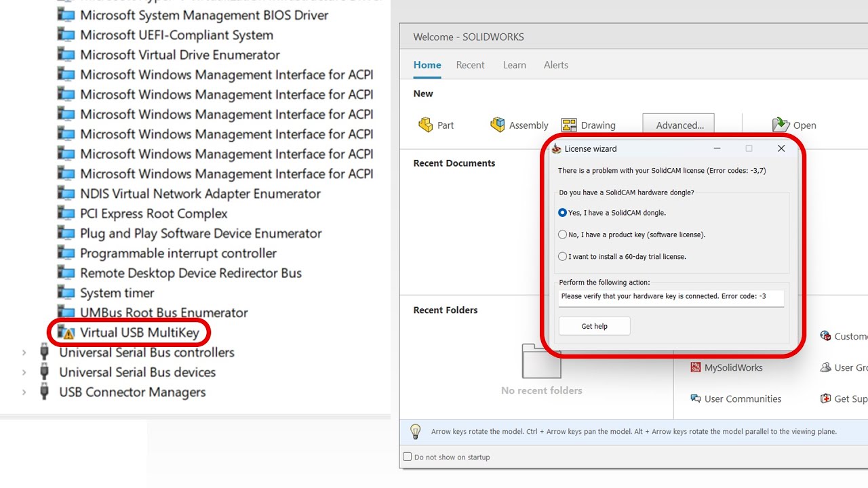Switch to the Recent tab
This screenshot has width=868, height=488.
click(x=470, y=65)
